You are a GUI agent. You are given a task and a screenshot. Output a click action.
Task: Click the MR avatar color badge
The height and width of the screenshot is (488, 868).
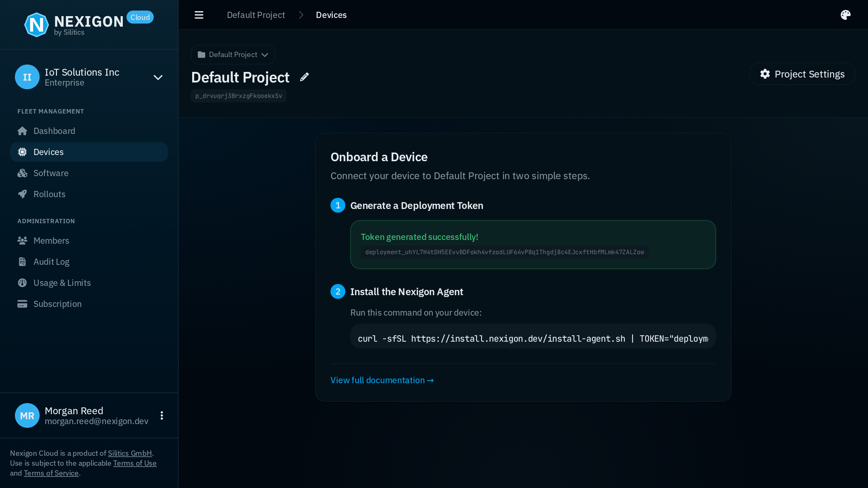coord(27,415)
